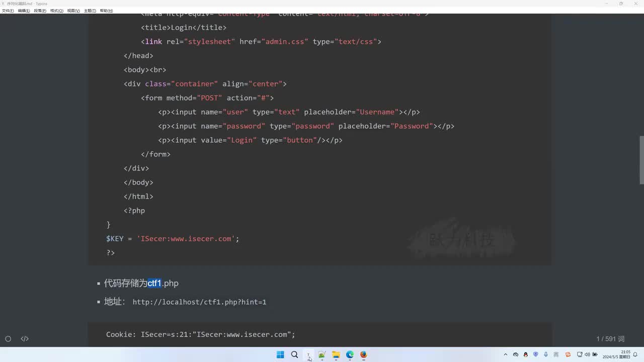Click the </form> closing tag line
Screen dimensions: 644x362
tap(155, 154)
